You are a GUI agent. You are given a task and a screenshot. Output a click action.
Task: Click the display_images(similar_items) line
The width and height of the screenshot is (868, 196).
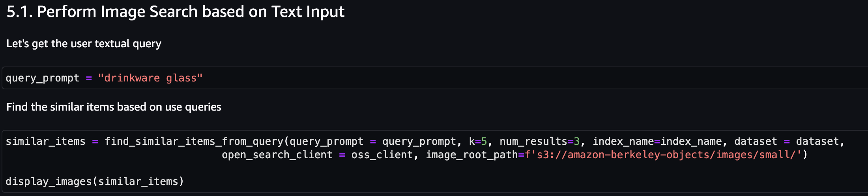click(x=95, y=181)
